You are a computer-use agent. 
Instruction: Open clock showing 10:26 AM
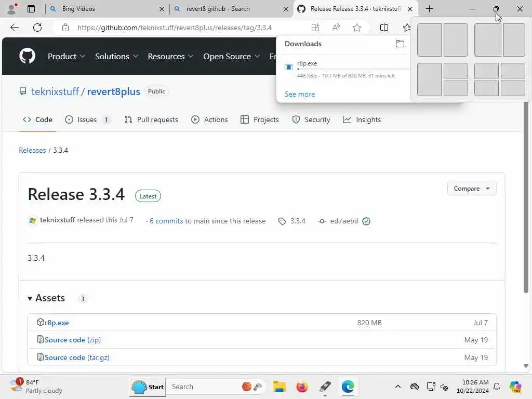473,387
